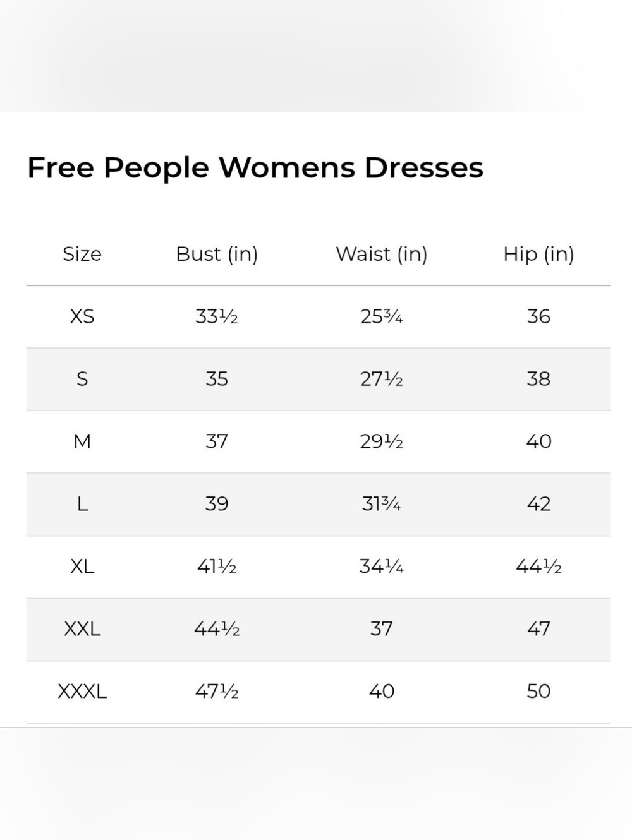The width and height of the screenshot is (632, 840).
Task: Click the XXL bust value 44½
Action: click(217, 629)
